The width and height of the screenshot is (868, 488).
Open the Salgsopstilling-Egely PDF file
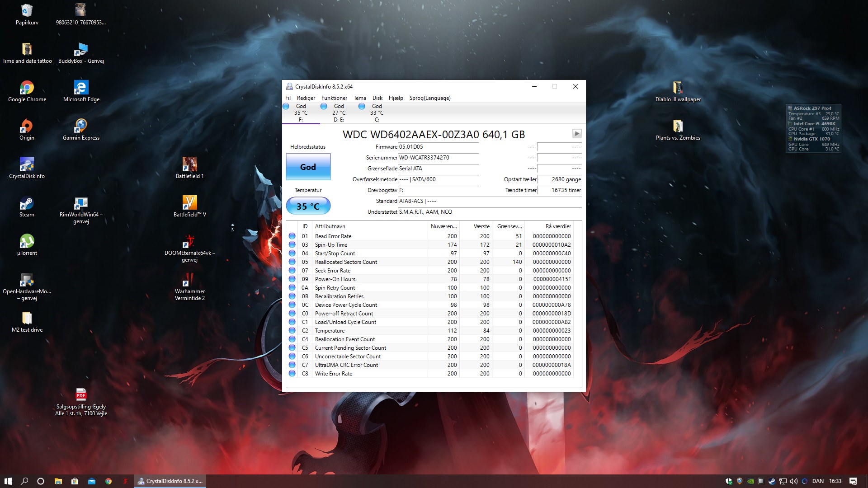pyautogui.click(x=81, y=402)
